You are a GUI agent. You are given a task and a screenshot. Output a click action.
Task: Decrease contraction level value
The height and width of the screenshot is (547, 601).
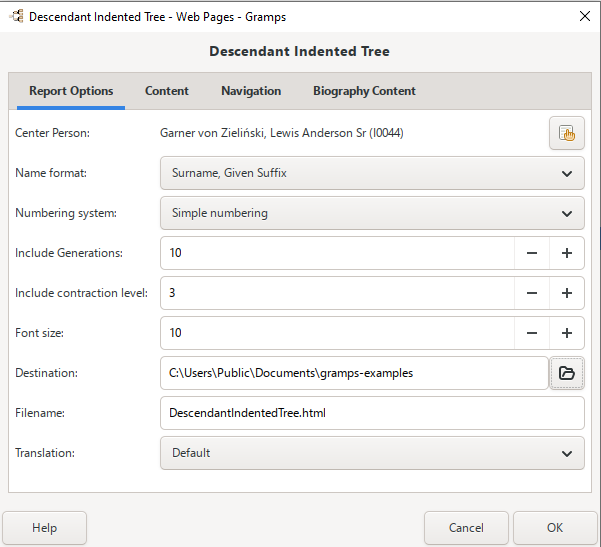tap(532, 293)
